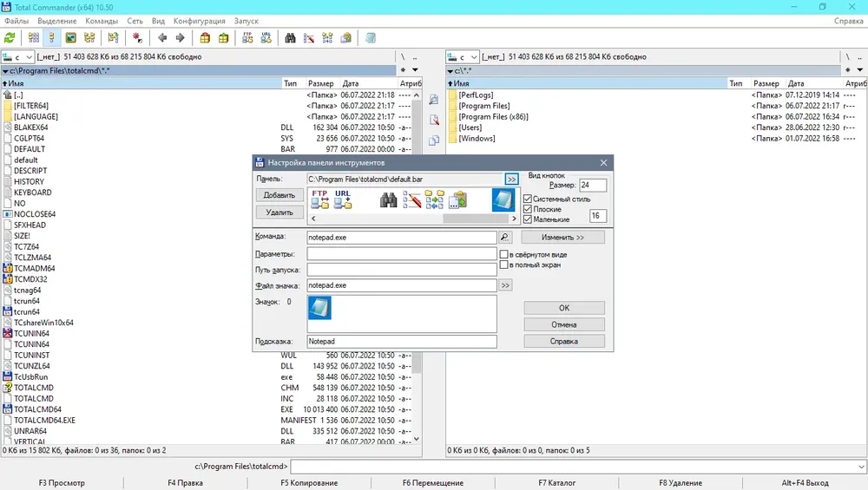Screen dimensions: 868x490
Task: Open left panel favorites star button
Action: click(403, 70)
